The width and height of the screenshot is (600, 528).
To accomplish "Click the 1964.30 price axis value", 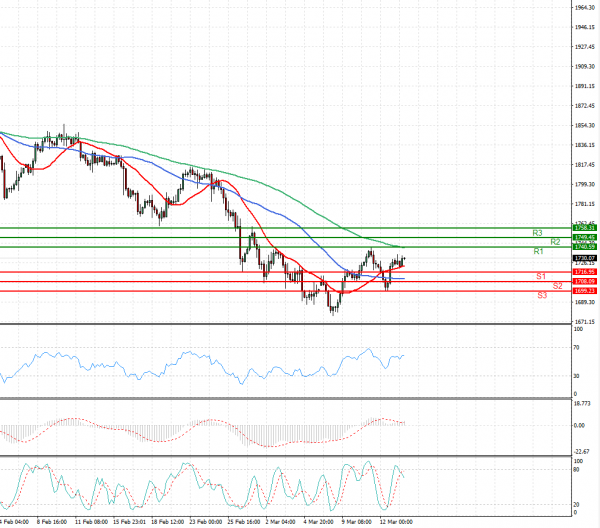I will (x=585, y=8).
